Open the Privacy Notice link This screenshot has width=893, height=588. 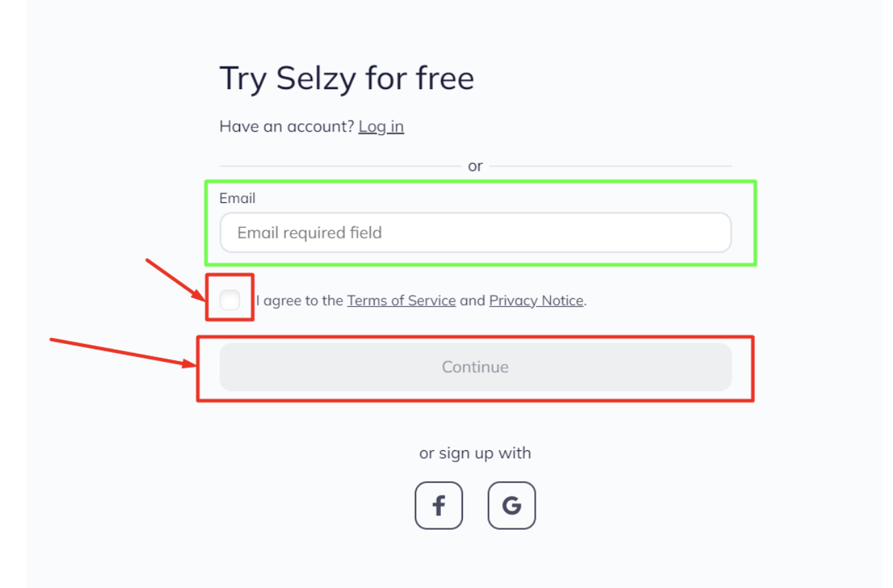point(536,300)
